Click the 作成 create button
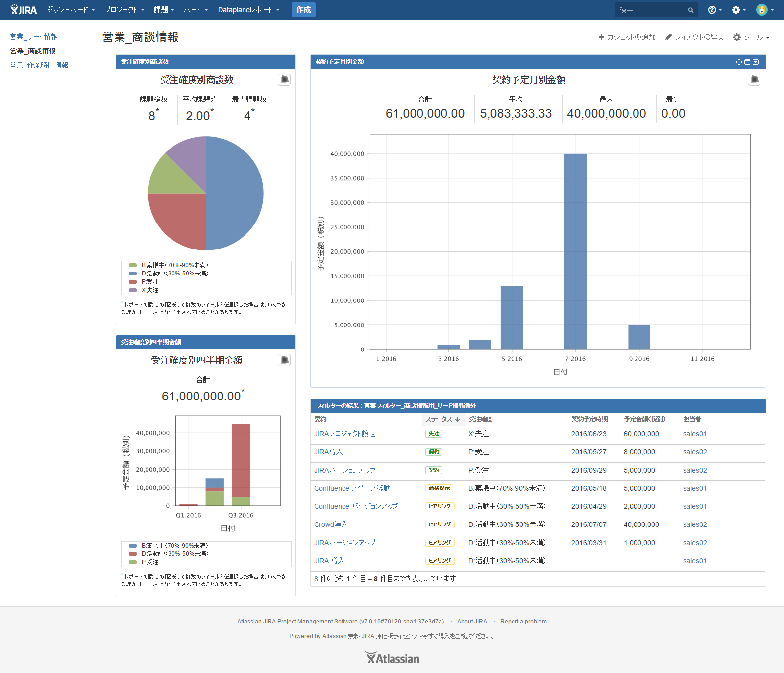Screen dimensions: 784x673 point(303,10)
